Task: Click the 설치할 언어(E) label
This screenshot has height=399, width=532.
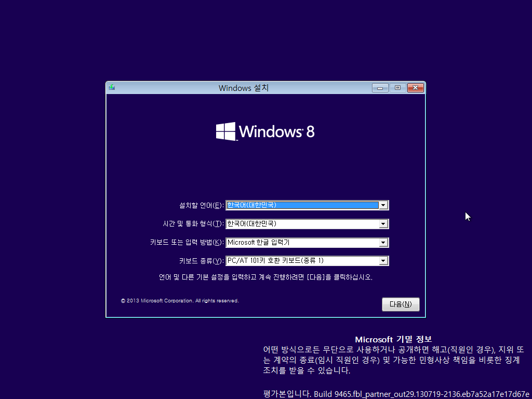Action: click(202, 206)
